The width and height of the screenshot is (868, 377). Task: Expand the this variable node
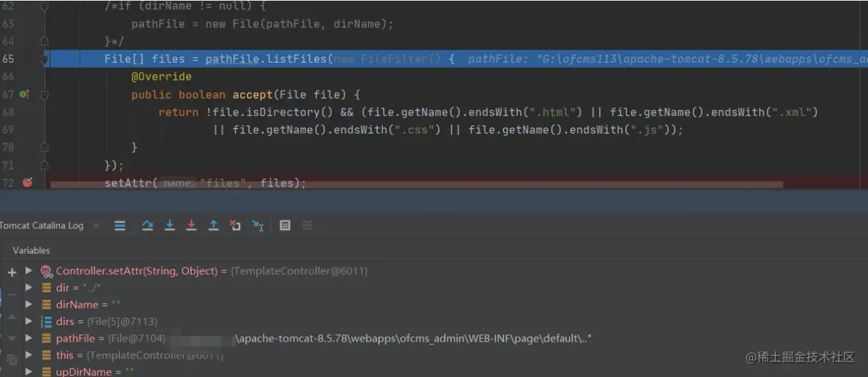coord(29,355)
